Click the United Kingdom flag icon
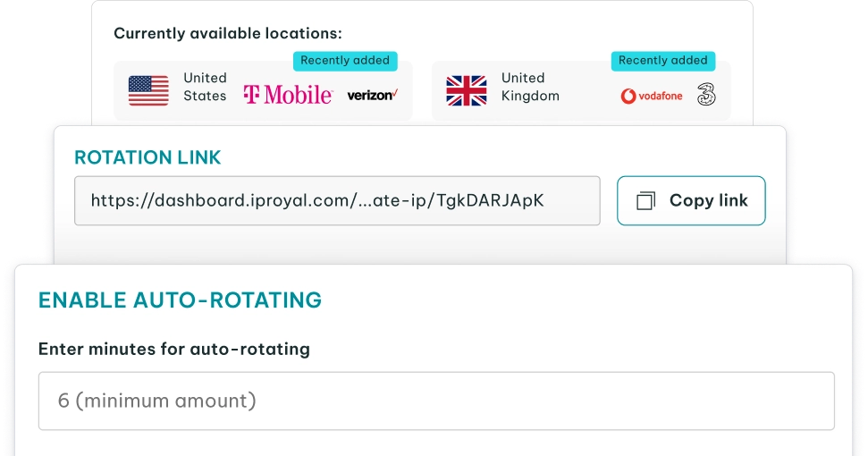Screen dimensions: 868x456 click(x=467, y=90)
